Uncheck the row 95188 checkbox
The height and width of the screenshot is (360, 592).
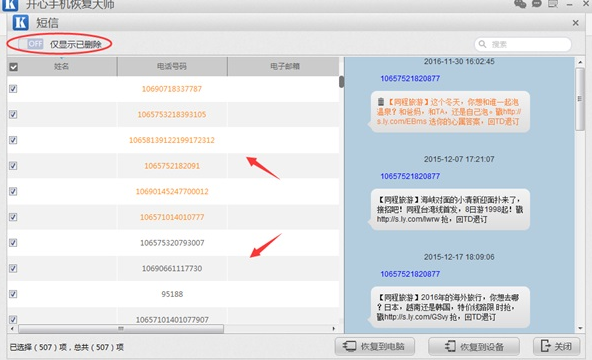pyautogui.click(x=13, y=294)
